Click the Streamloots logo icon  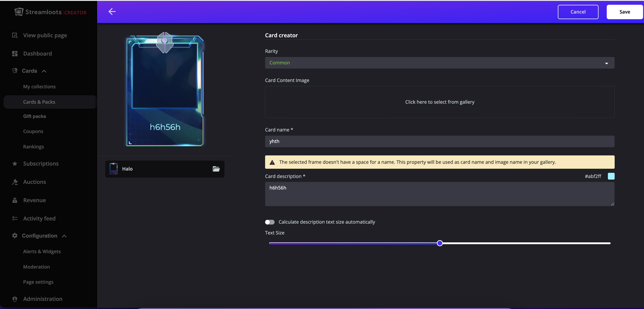[x=19, y=12]
